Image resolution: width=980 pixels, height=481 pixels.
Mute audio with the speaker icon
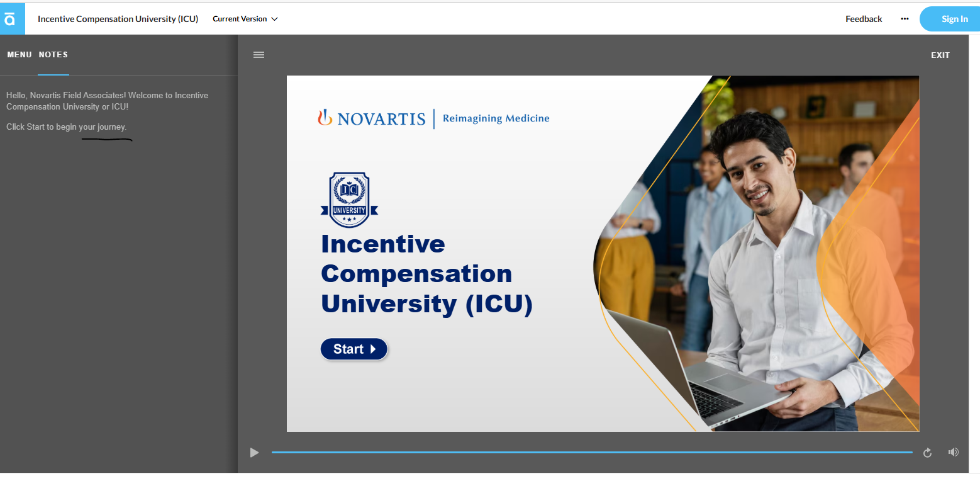point(954,452)
